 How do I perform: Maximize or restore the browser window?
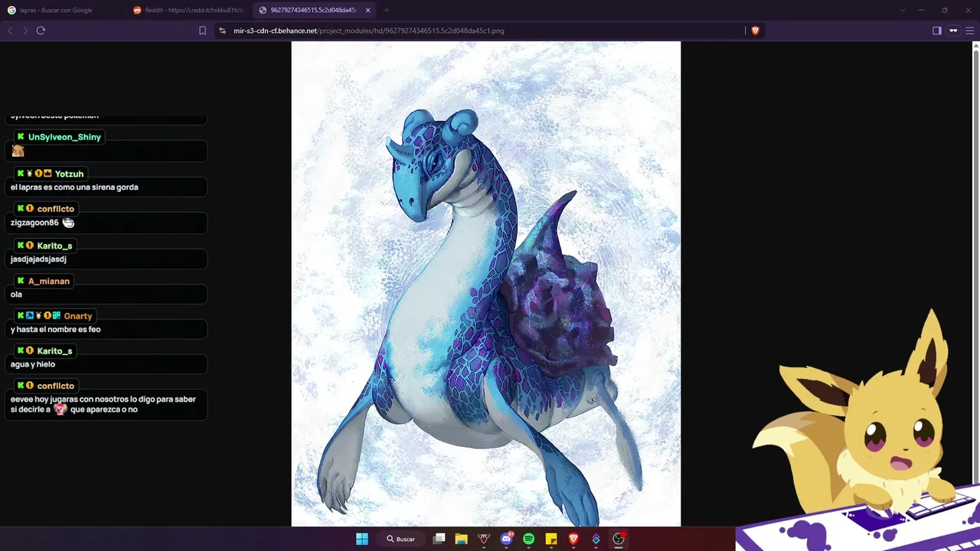coord(944,10)
